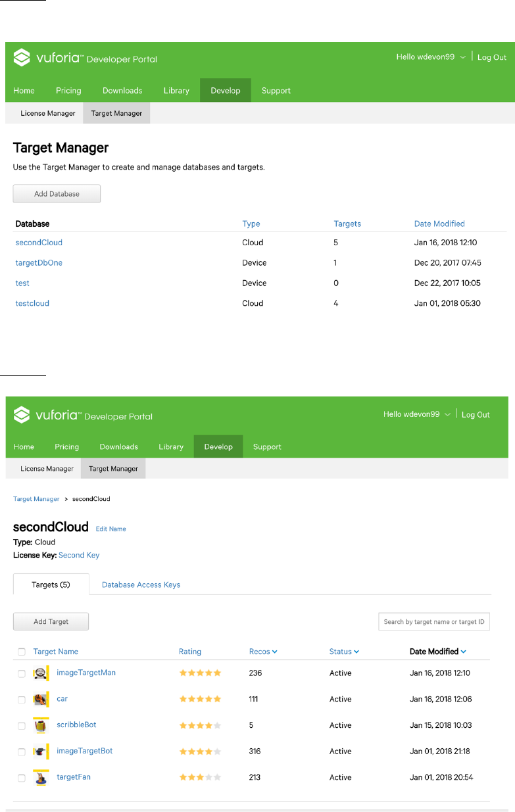The height and width of the screenshot is (812, 515).
Task: Click the target name search field
Action: pos(434,622)
